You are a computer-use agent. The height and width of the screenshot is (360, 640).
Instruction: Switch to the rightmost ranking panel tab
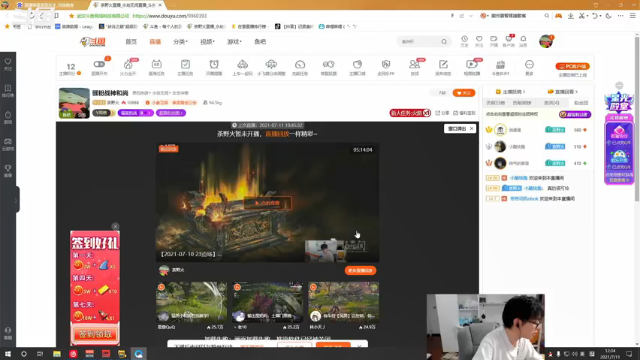click(581, 103)
